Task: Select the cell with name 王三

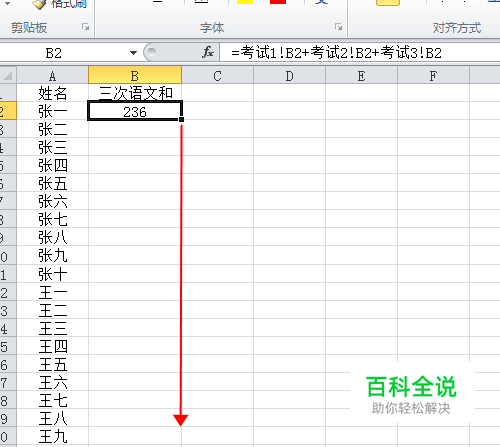Action: [x=52, y=328]
